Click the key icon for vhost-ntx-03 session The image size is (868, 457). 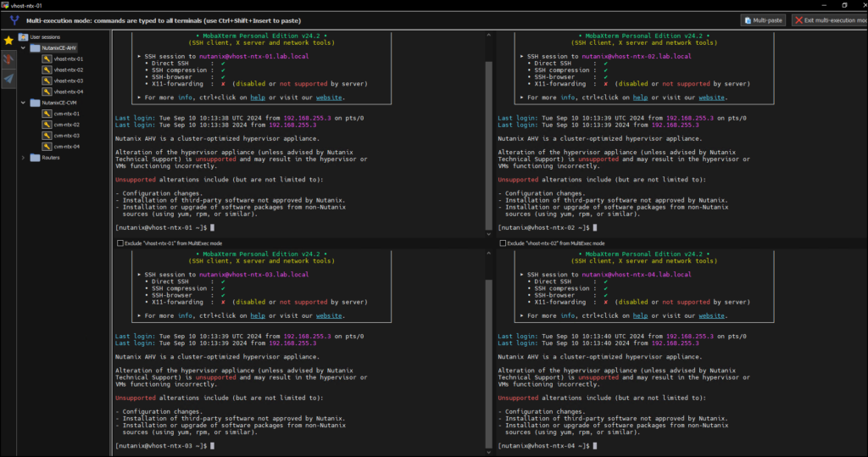47,81
